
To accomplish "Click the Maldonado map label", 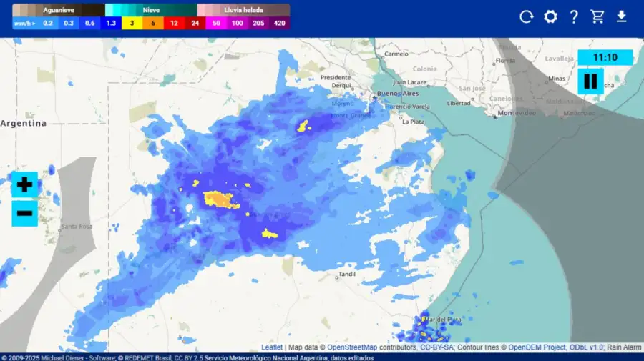I will point(580,113).
